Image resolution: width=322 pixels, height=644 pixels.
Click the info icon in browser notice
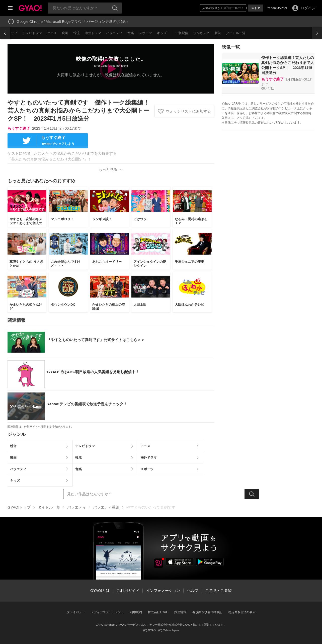tap(11, 22)
